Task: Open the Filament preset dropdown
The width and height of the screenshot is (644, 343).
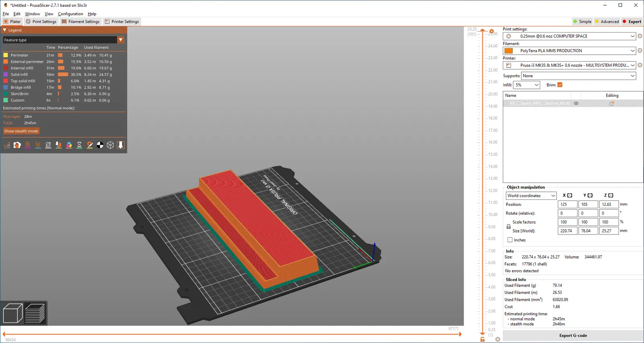Action: (x=569, y=51)
